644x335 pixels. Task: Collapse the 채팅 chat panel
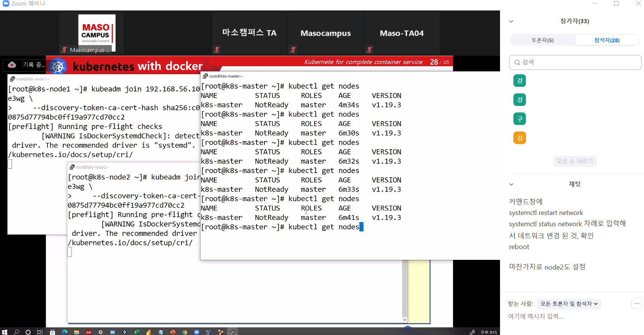coord(511,184)
